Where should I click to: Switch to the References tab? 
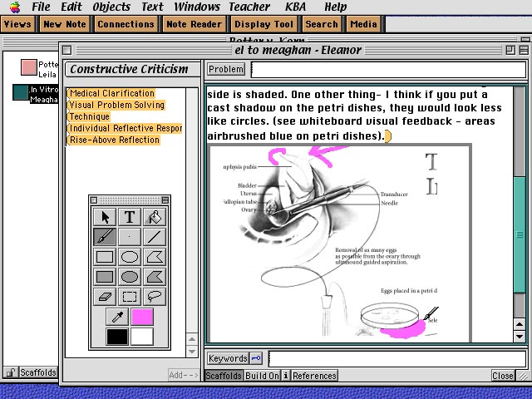[x=314, y=376]
